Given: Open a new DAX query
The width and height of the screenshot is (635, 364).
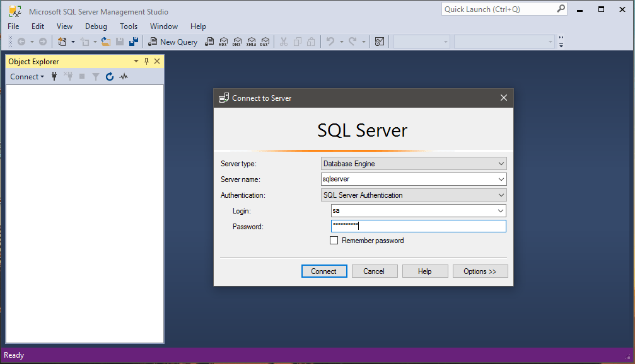Looking at the screenshot, I should pyautogui.click(x=265, y=42).
